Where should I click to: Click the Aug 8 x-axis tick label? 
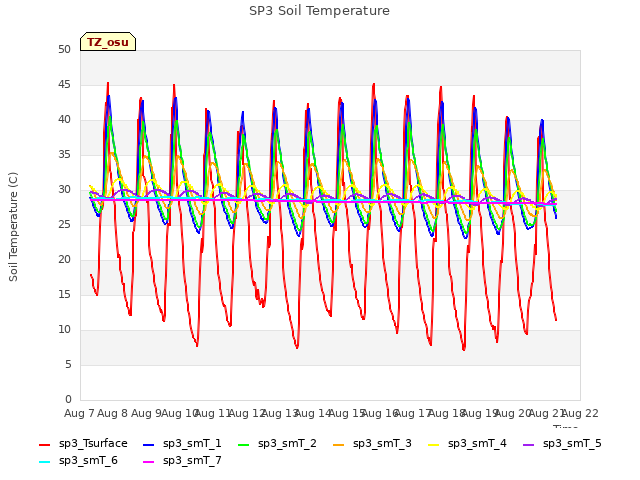click(112, 413)
